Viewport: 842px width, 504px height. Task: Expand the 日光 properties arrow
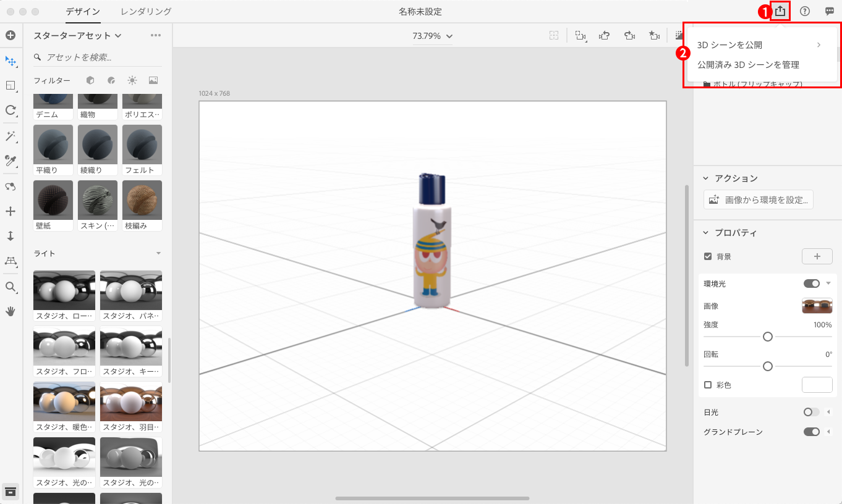point(828,412)
